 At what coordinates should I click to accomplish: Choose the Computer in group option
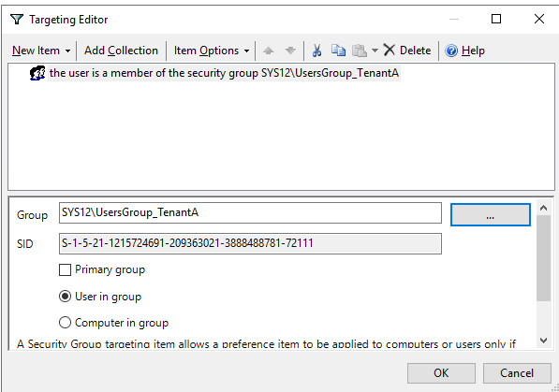65,323
